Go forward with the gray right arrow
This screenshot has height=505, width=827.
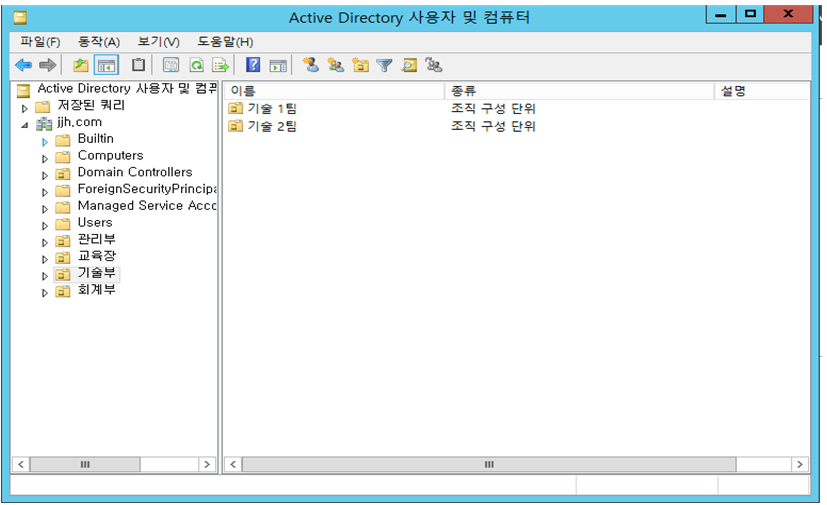[x=48, y=65]
